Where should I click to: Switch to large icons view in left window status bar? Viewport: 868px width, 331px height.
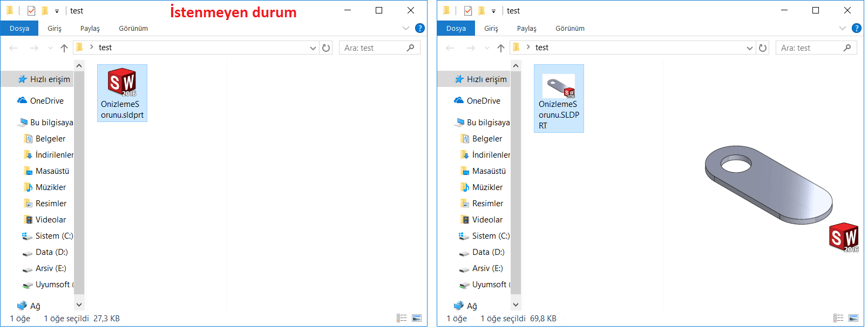point(417,318)
